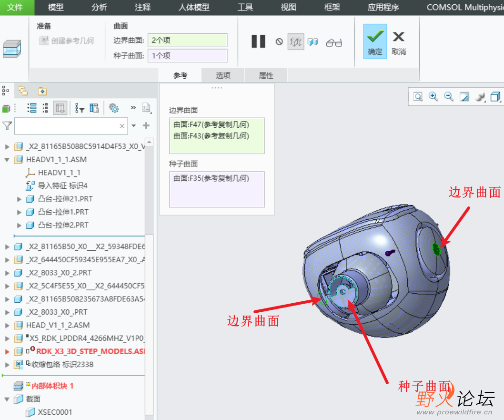The image size is (504, 420).
Task: Pause the feature with the pause icon
Action: pos(258,41)
